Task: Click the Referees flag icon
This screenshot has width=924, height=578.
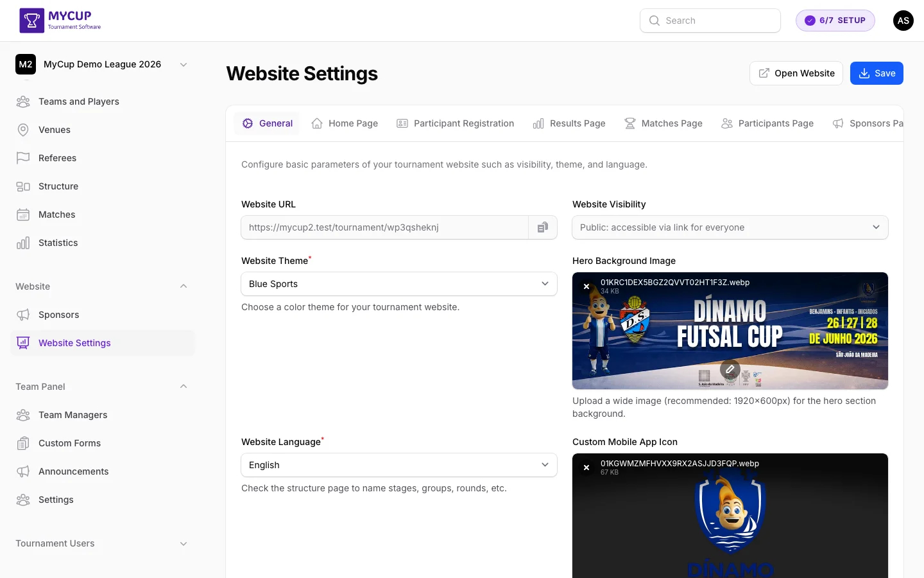Action: [23, 158]
